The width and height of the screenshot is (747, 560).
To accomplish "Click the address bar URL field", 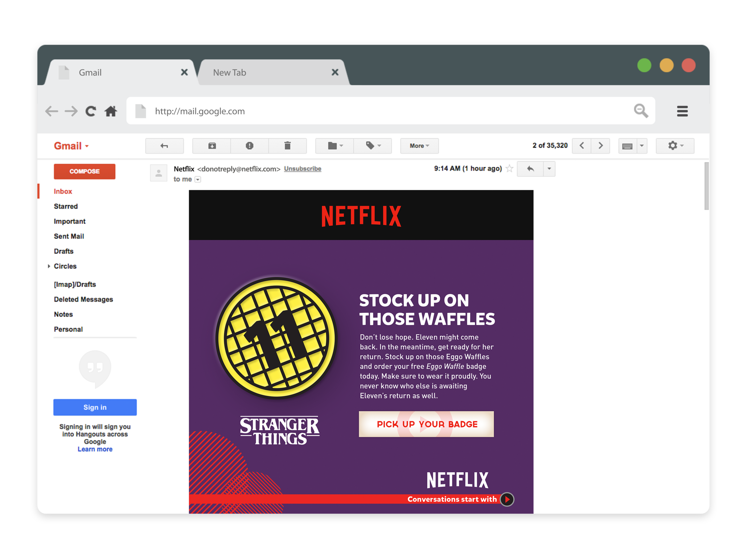I will [391, 111].
